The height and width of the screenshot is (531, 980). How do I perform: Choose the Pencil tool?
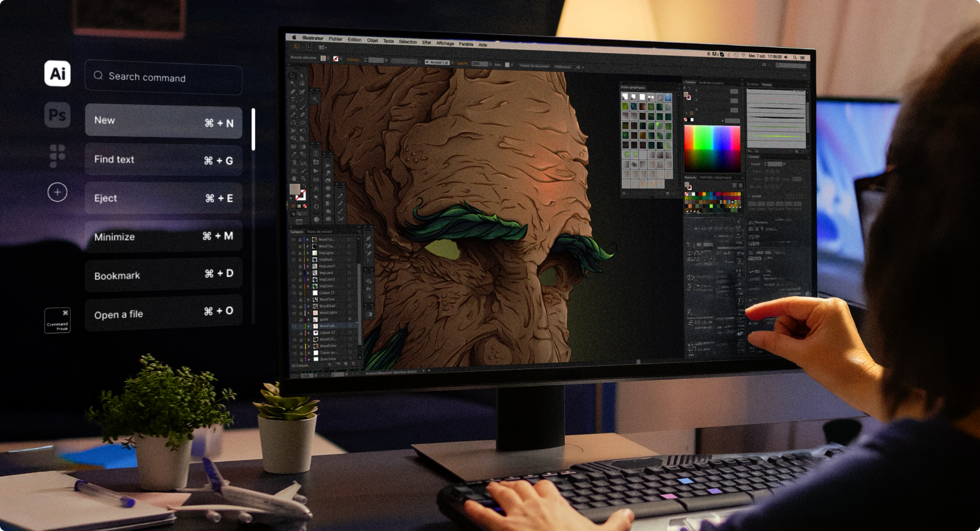tap(293, 115)
